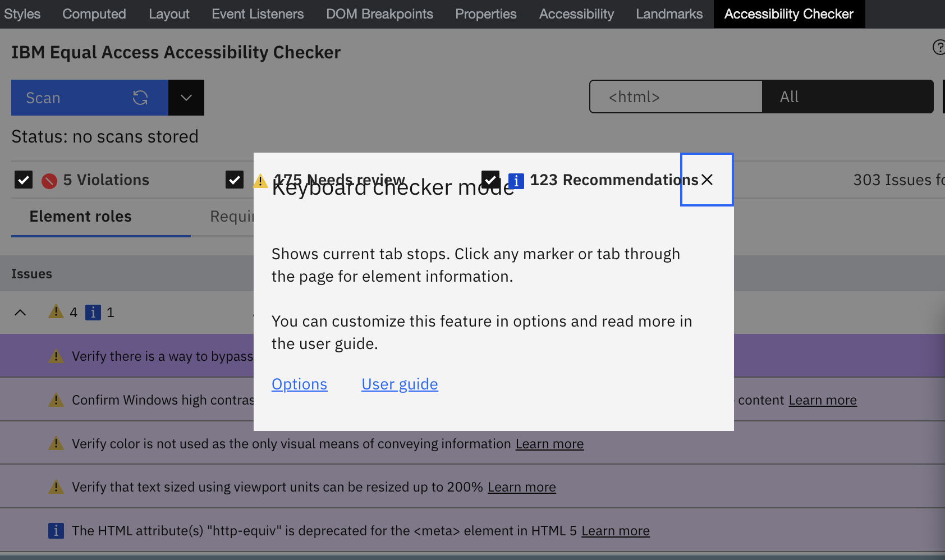Click the warning icon in the issue group header
This screenshot has width=945, height=560.
[56, 312]
